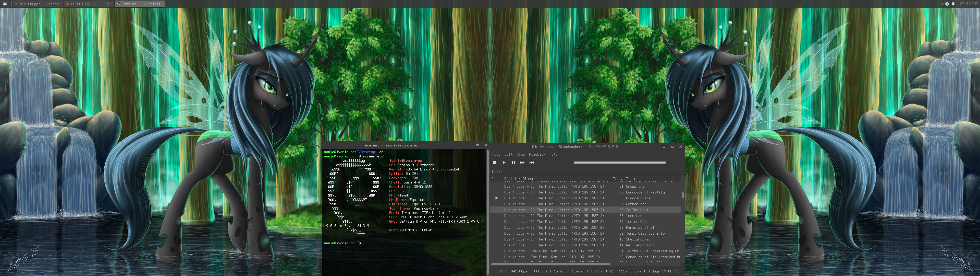Select track 02 Language Of Reality

(x=585, y=192)
